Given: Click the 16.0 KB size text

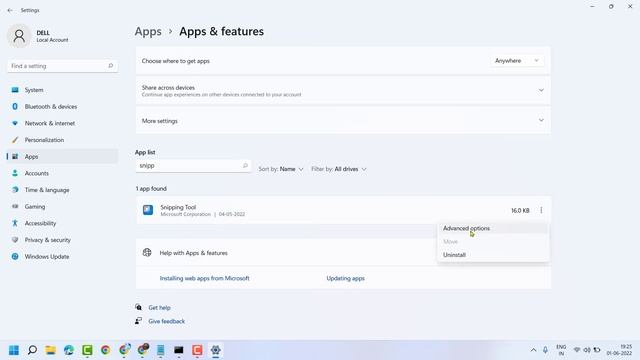Looking at the screenshot, I should tap(520, 211).
